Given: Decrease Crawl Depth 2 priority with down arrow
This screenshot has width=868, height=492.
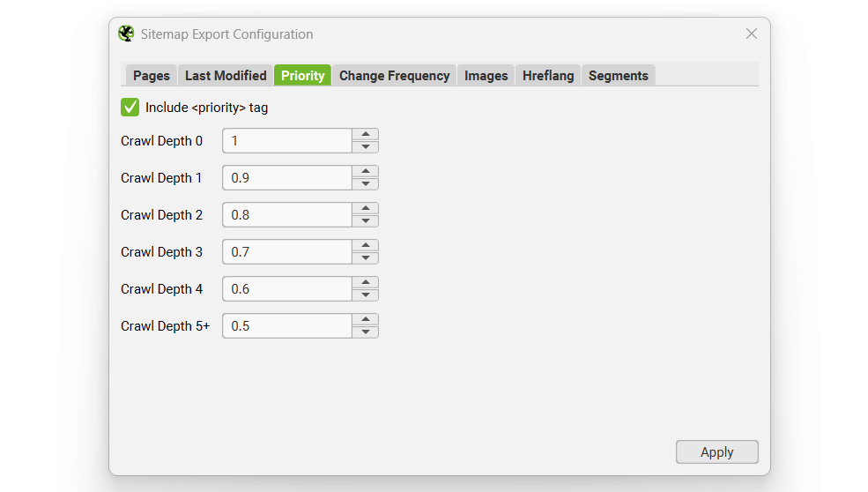Looking at the screenshot, I should (366, 221).
